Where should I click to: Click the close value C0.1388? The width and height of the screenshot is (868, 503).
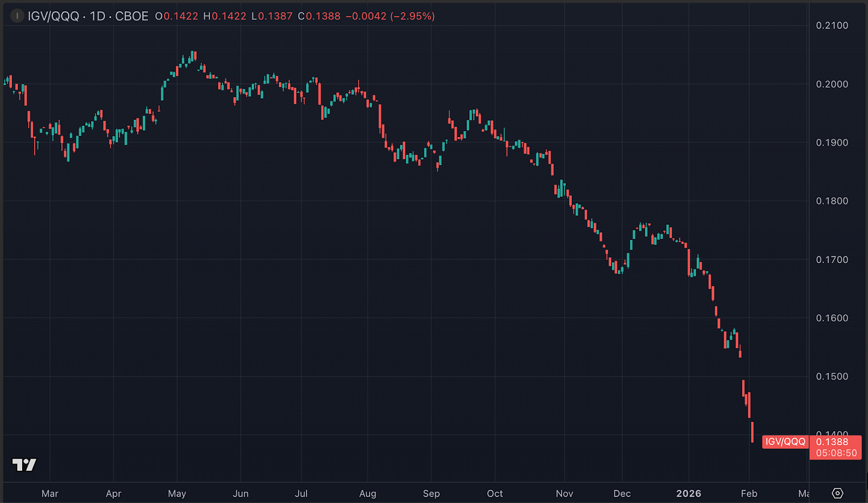[319, 16]
